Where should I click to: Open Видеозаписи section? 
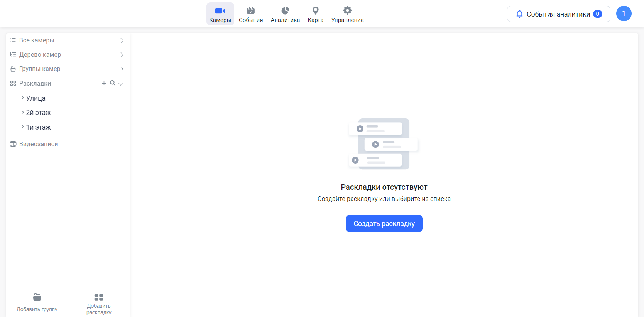[39, 144]
